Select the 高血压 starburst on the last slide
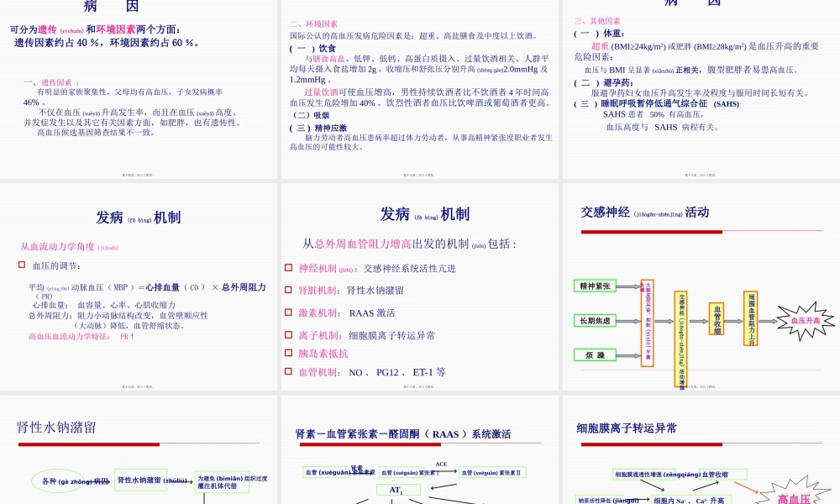 [x=794, y=496]
